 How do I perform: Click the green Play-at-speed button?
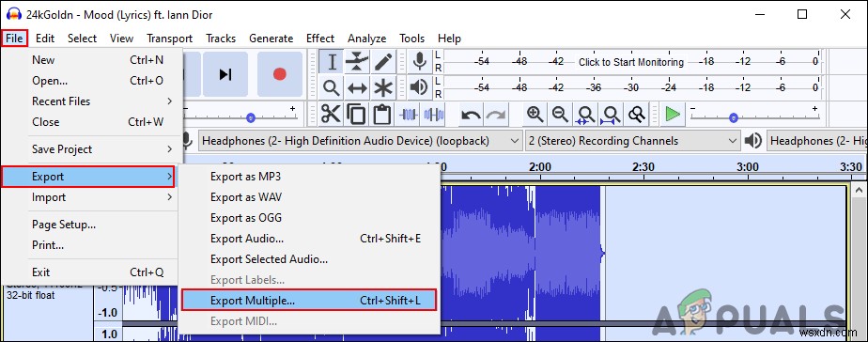[x=674, y=115]
